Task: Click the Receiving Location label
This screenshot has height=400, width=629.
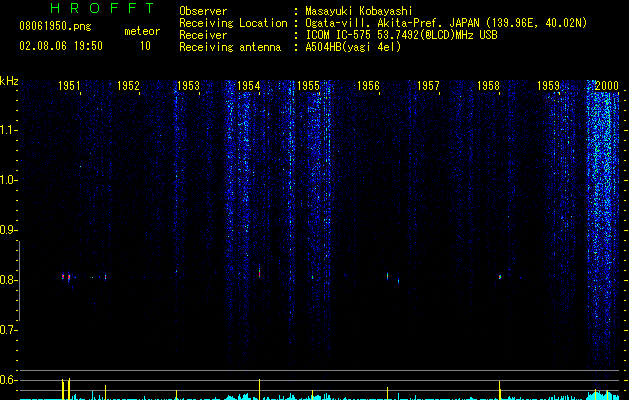Action: click(233, 23)
